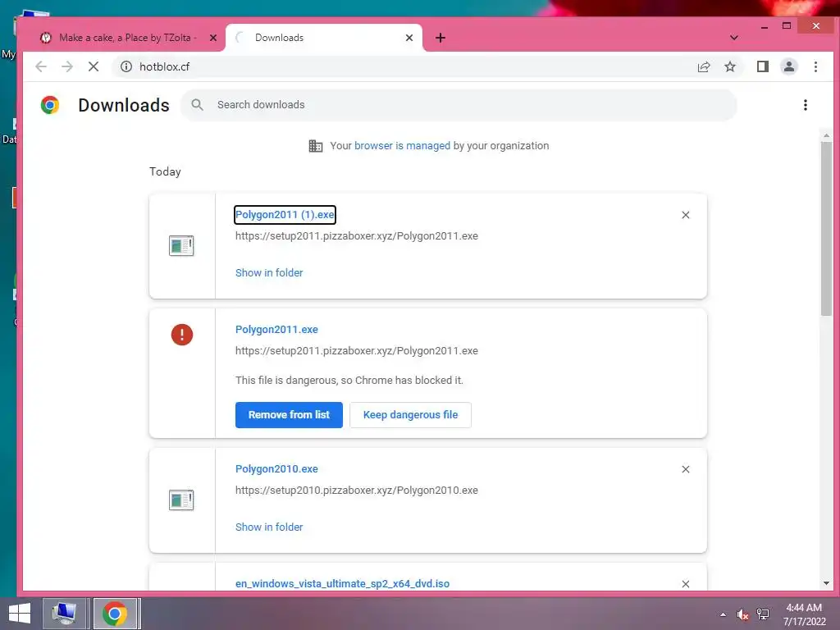This screenshot has height=630, width=840.
Task: Remove Polygon2010.exe entry with X
Action: coord(685,469)
